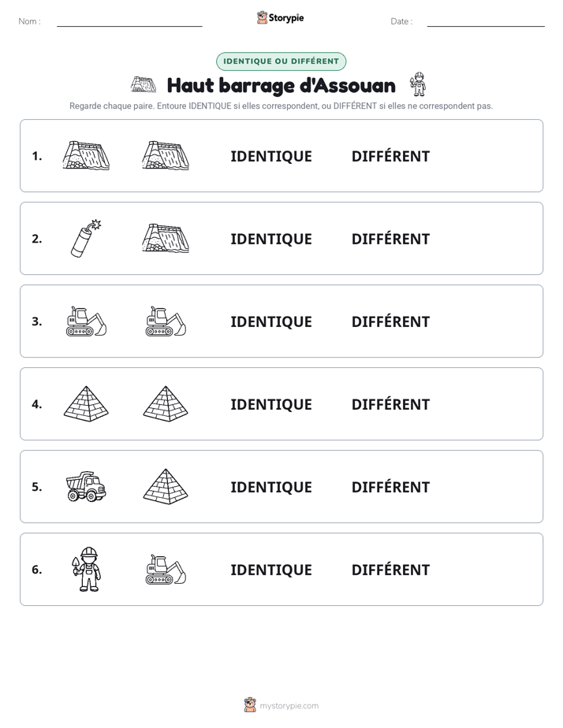The width and height of the screenshot is (563, 728).
Task: Click the IDENTIQUE OU DIFFÉRENT green badge
Action: point(281,61)
